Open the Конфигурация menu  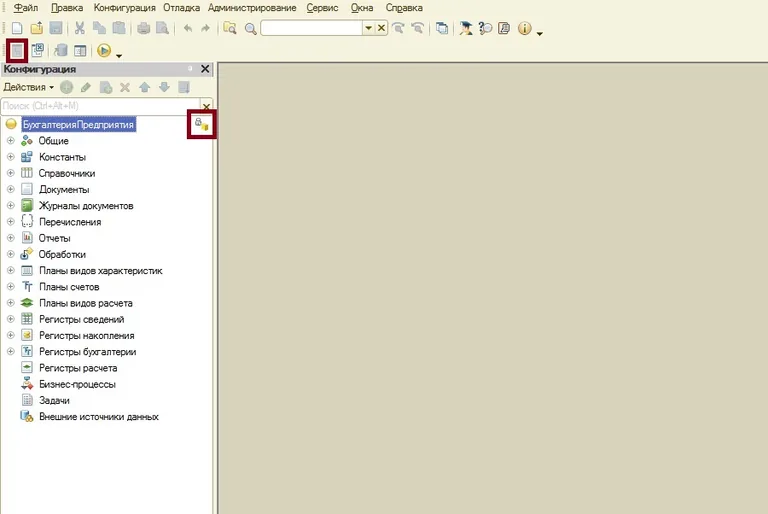(x=124, y=8)
